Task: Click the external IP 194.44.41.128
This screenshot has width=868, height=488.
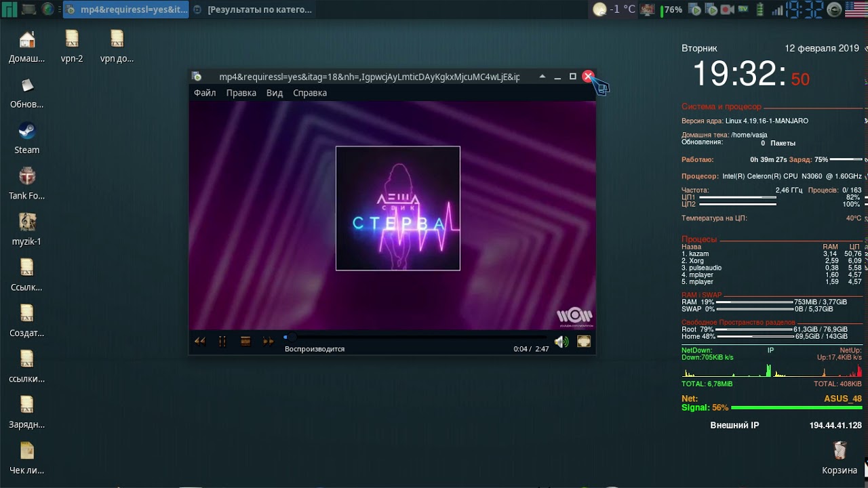Action: [x=835, y=426]
